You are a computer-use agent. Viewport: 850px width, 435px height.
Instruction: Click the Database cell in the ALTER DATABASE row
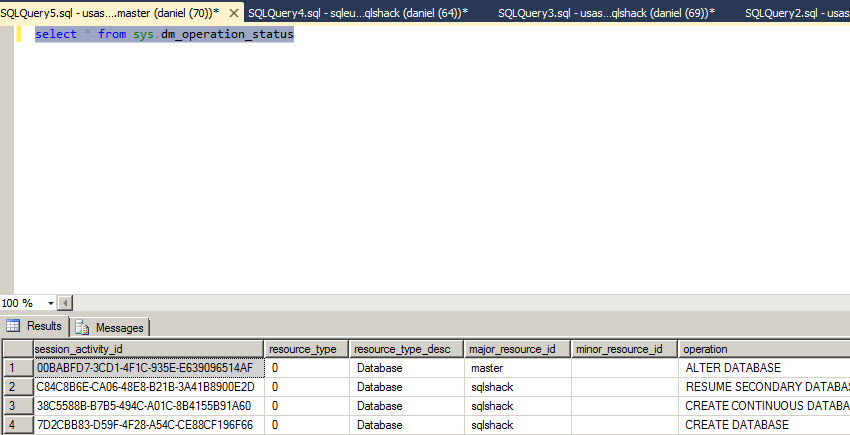coord(407,368)
